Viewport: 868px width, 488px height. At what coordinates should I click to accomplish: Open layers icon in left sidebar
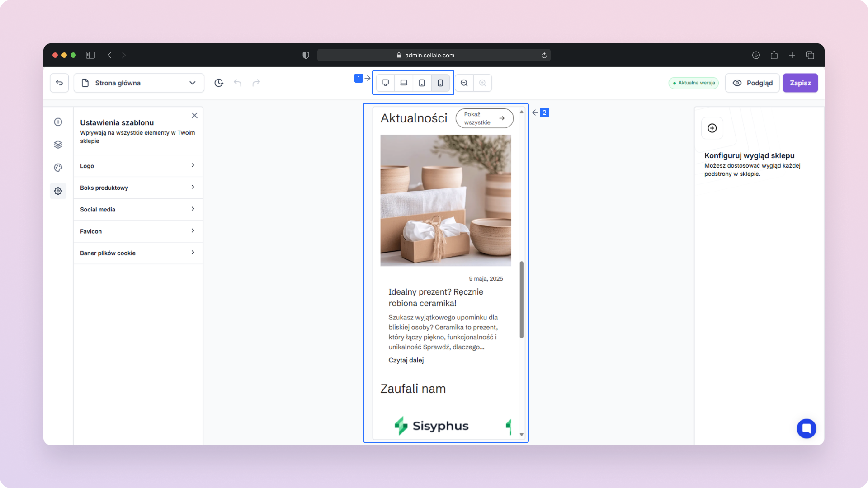[58, 145]
